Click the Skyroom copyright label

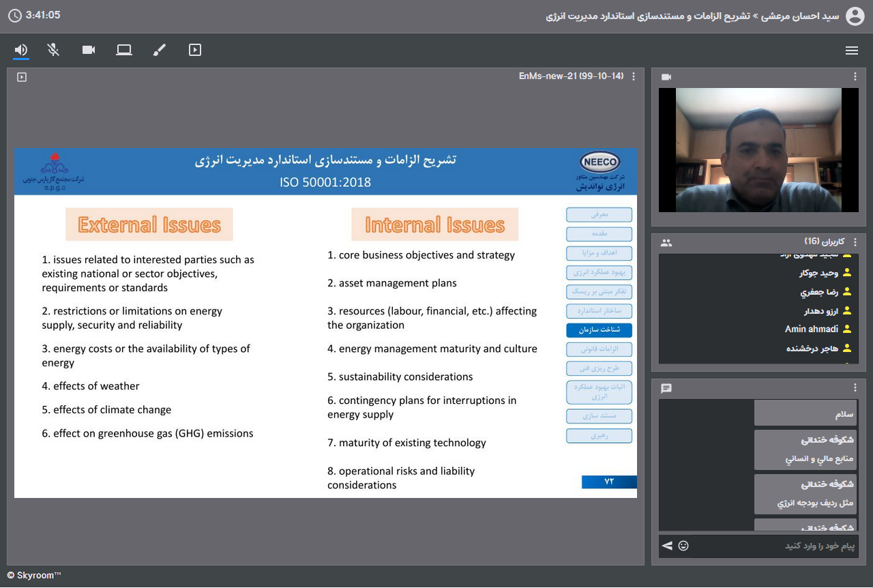click(34, 576)
